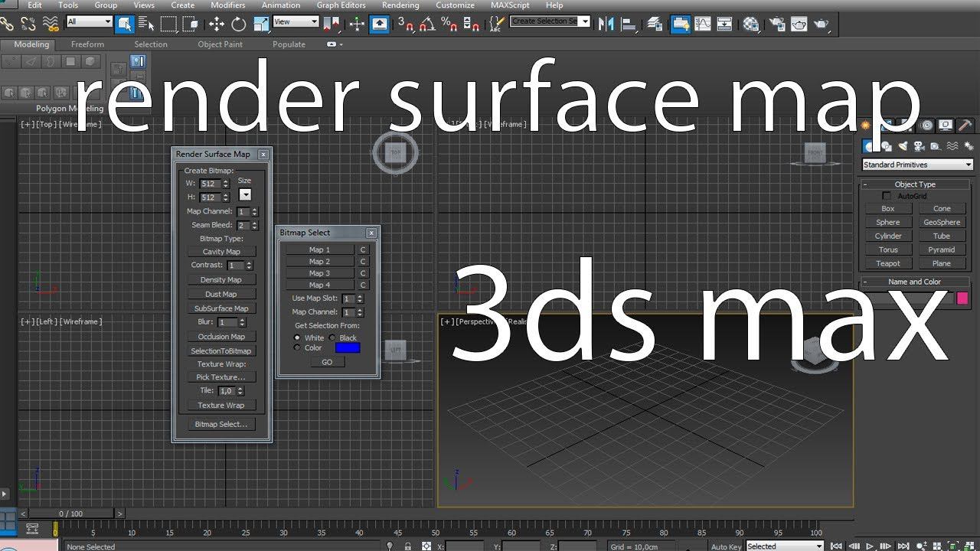The width and height of the screenshot is (980, 551).
Task: Switch to the Motion command panel
Action: click(x=927, y=126)
